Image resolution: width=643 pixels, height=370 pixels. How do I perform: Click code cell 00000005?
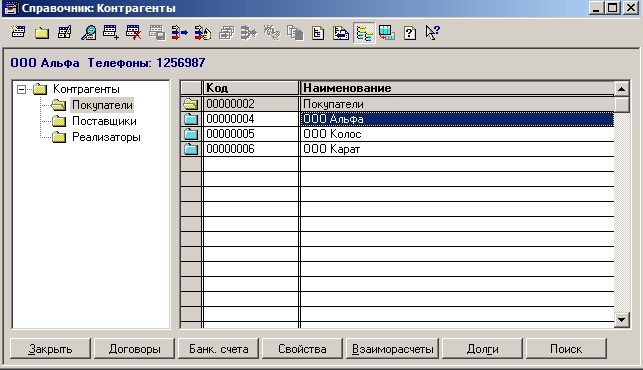[x=251, y=134]
